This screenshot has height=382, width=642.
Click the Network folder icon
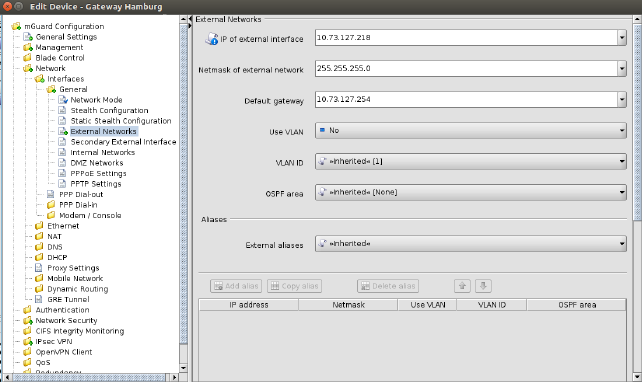pyautogui.click(x=27, y=68)
